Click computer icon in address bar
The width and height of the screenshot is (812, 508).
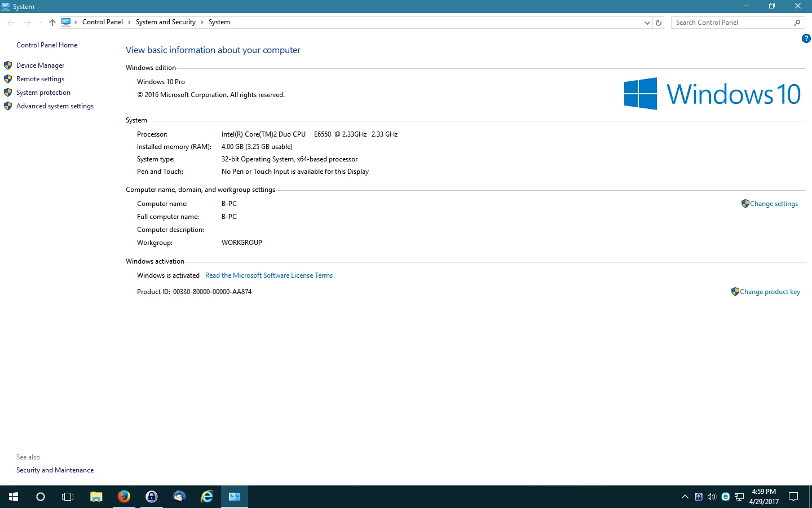66,22
